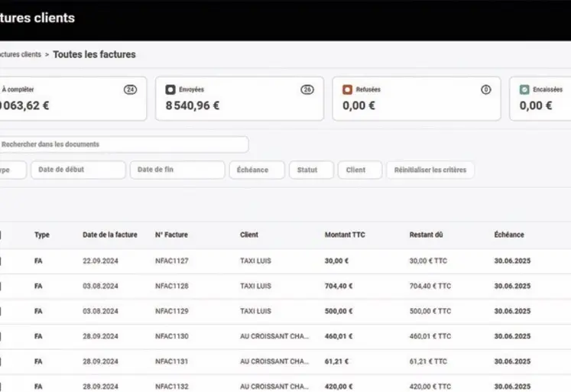
Task: Click the count badge 0 on Refusées
Action: click(486, 89)
